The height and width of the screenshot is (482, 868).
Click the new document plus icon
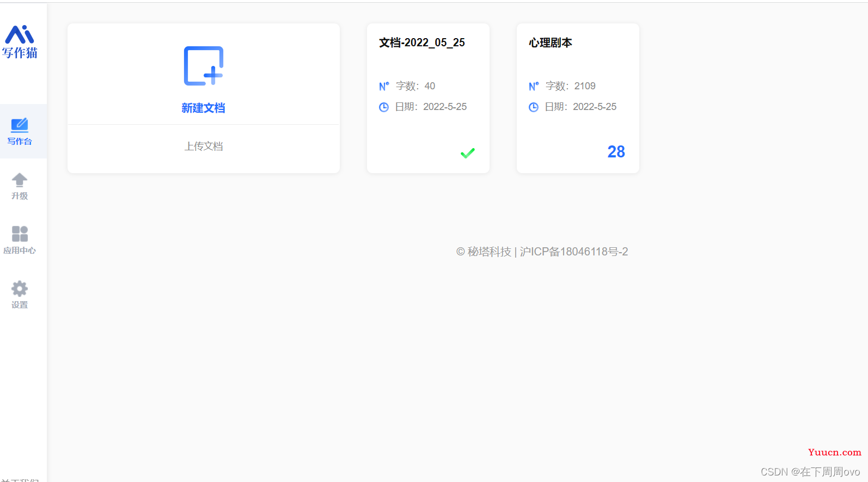point(204,66)
